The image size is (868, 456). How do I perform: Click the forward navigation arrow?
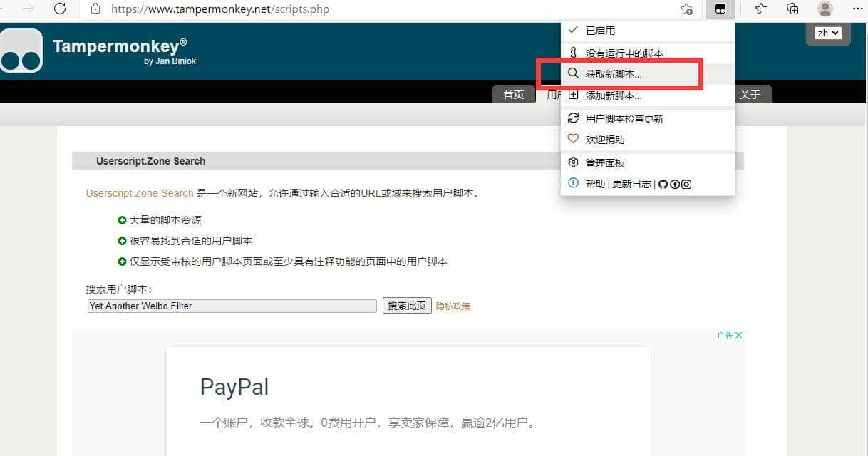(x=29, y=9)
